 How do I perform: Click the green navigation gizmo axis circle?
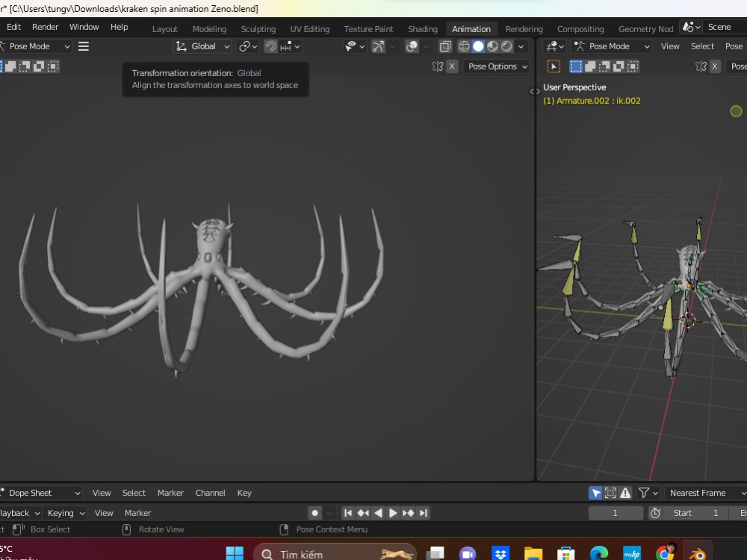coord(736,111)
